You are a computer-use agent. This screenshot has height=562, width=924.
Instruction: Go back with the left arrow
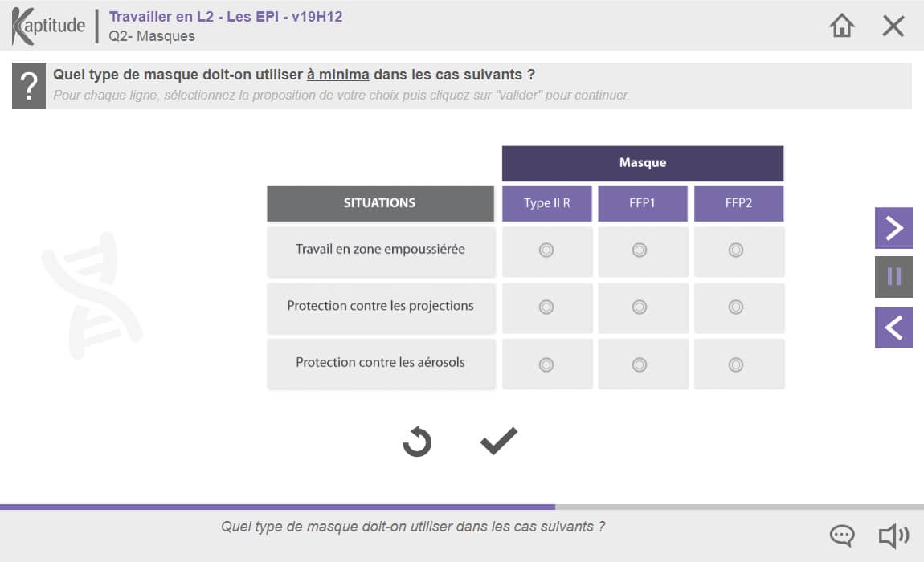click(x=893, y=328)
